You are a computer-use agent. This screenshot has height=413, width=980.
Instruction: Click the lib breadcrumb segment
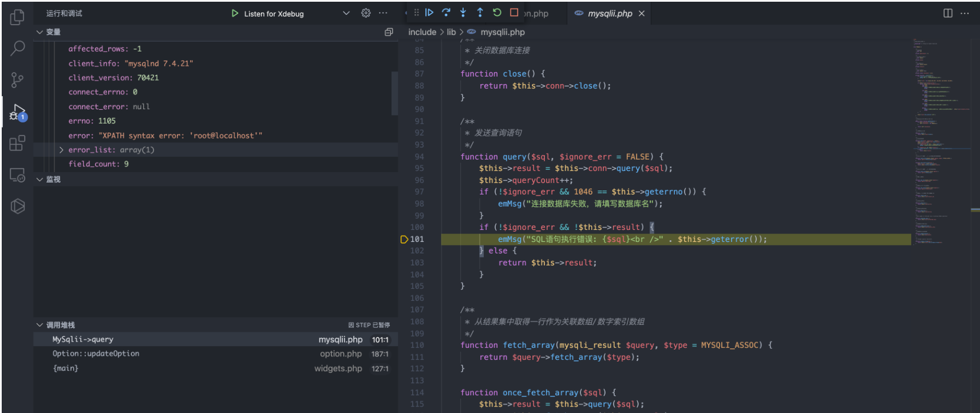coord(451,32)
